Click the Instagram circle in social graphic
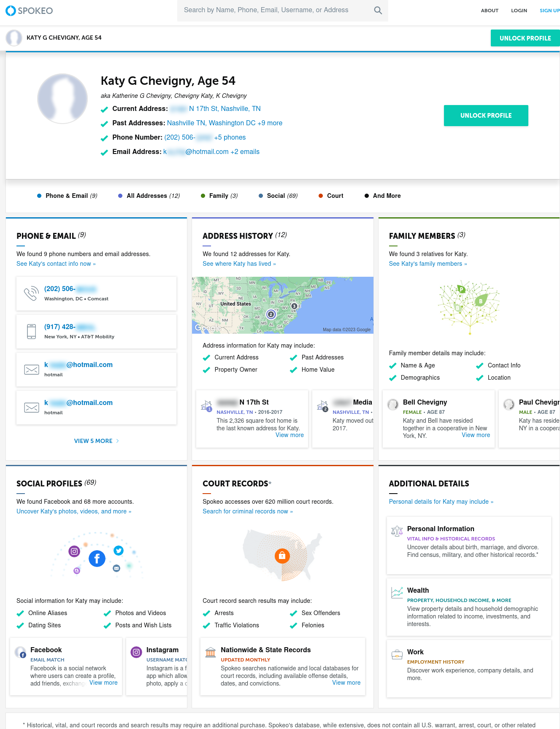This screenshot has height=729, width=560. 74,551
